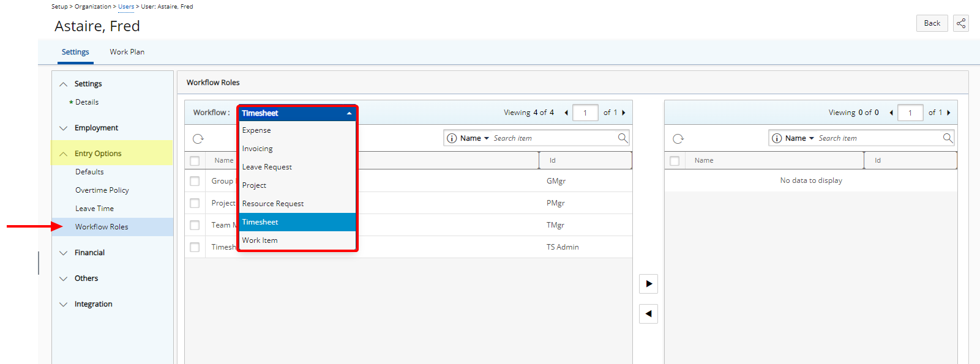Sort right table by Id column header

tap(911, 160)
